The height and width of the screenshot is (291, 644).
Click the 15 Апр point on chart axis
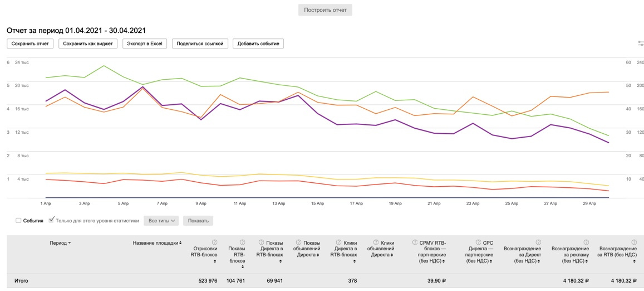click(317, 203)
